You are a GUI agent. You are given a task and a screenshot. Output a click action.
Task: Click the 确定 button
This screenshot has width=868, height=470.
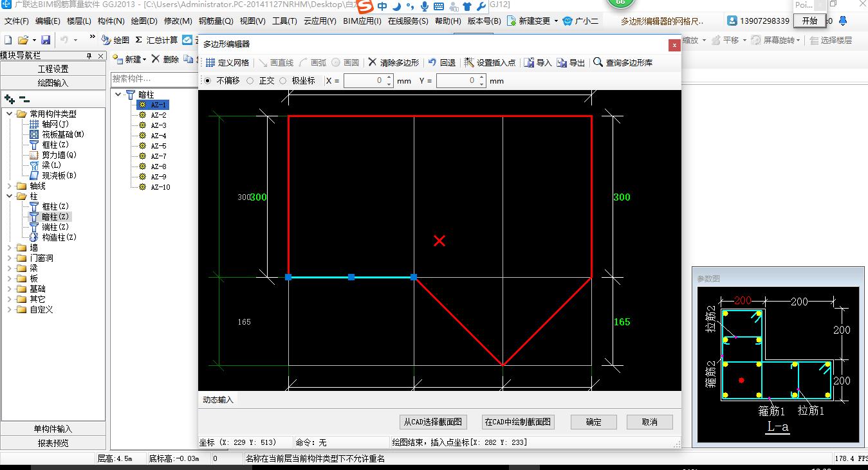tap(594, 422)
